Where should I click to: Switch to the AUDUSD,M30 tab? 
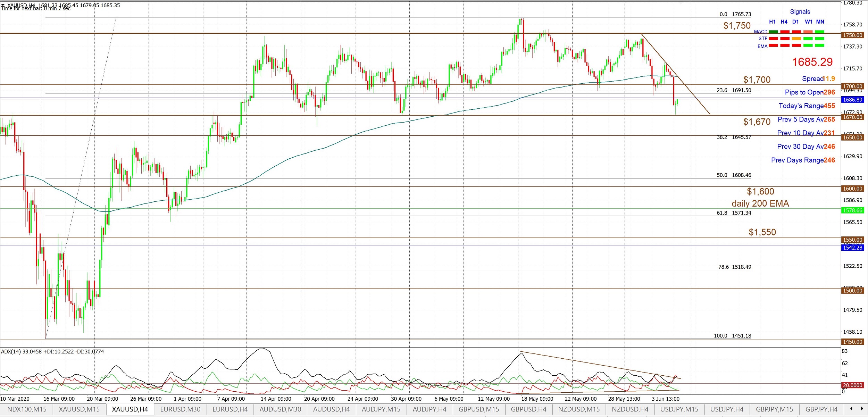[280, 409]
